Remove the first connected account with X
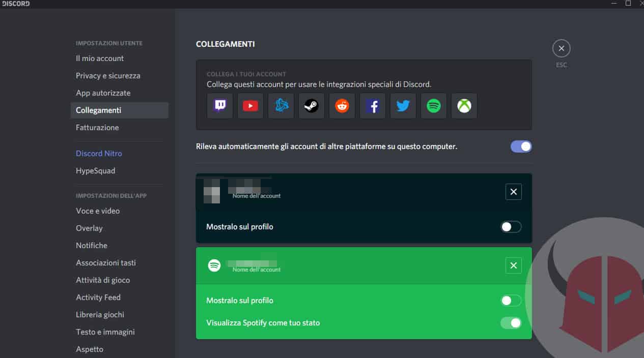The height and width of the screenshot is (358, 644). click(513, 192)
